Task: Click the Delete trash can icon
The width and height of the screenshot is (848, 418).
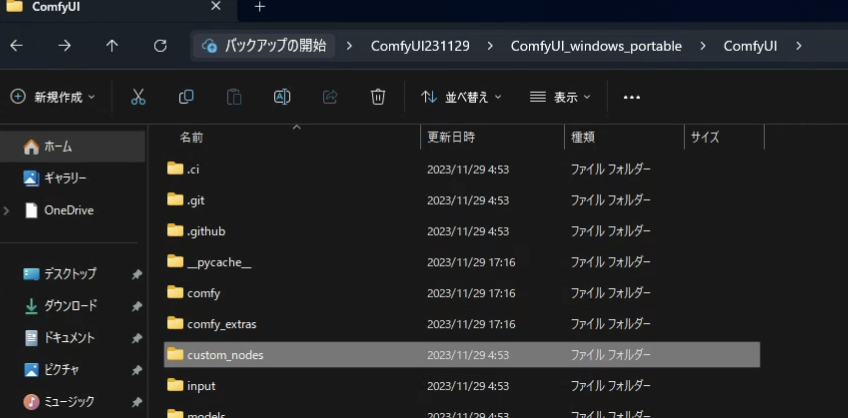Action: point(377,97)
